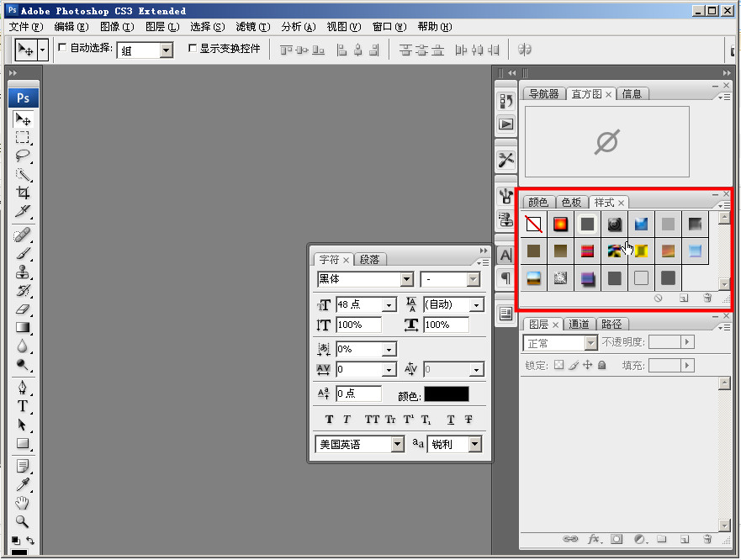Toggle underline text style icon
The image size is (741, 560).
[x=451, y=420]
